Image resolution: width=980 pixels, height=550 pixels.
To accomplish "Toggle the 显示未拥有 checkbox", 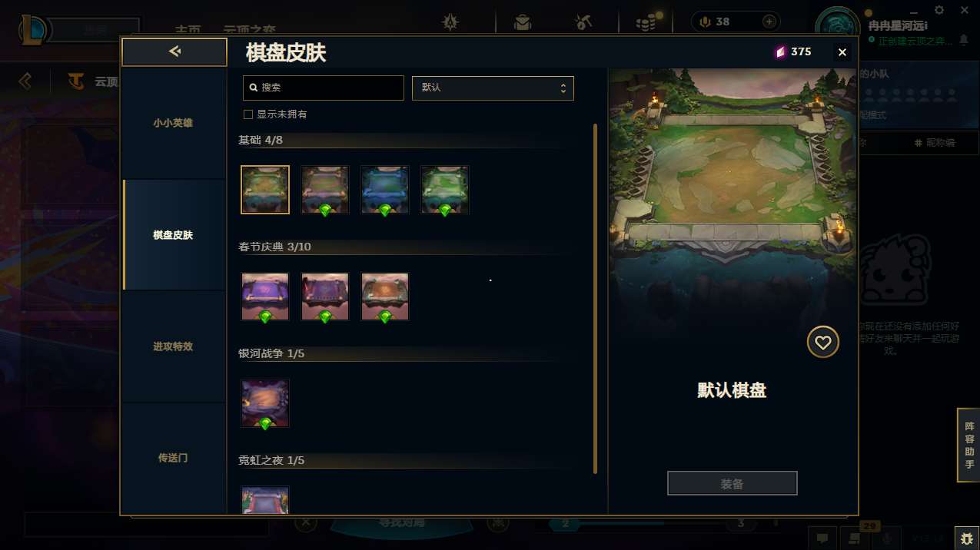I will (x=248, y=114).
